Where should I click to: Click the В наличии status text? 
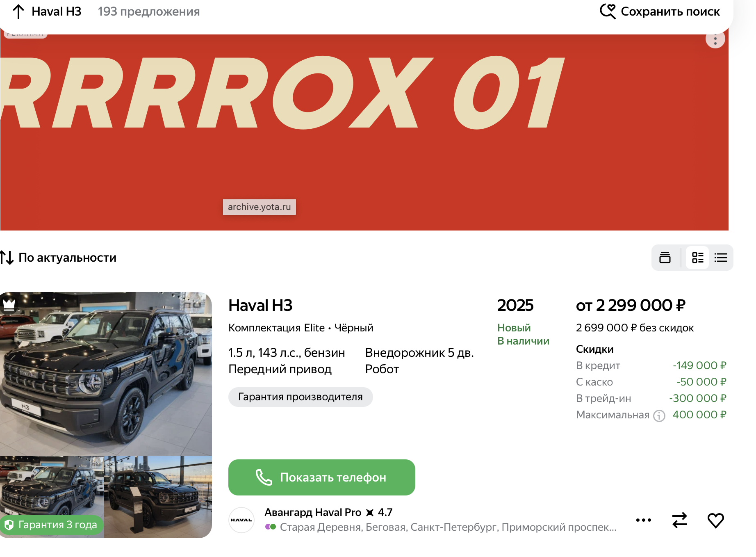523,341
